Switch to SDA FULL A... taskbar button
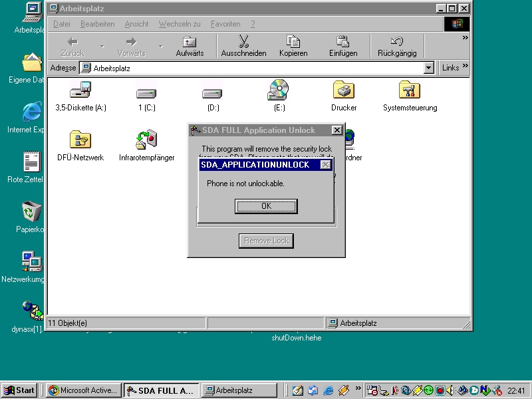 click(x=161, y=390)
